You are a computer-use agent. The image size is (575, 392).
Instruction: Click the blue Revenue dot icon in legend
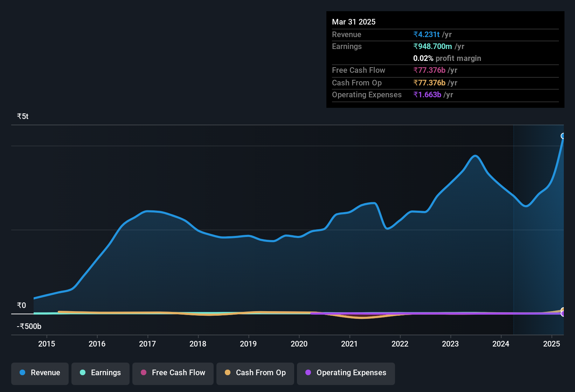pos(22,373)
